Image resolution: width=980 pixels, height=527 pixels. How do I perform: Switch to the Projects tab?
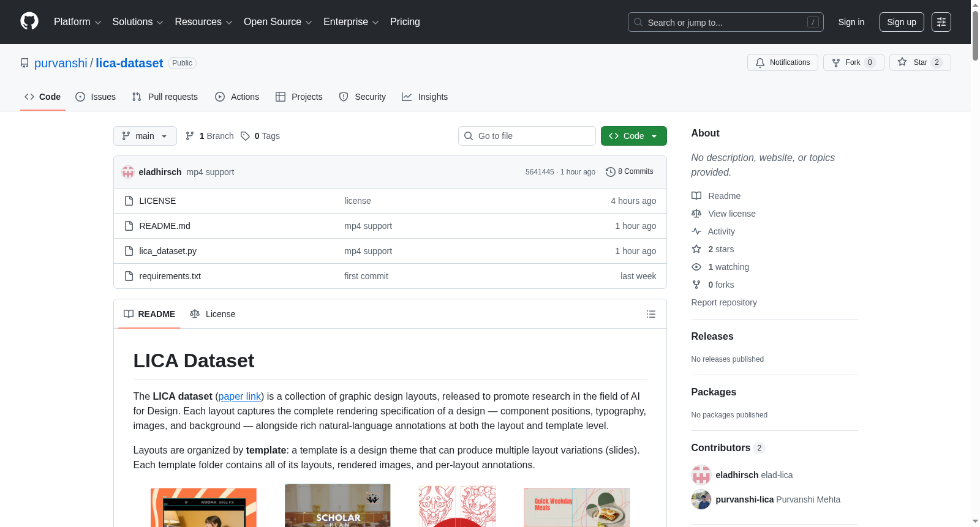[x=299, y=97]
